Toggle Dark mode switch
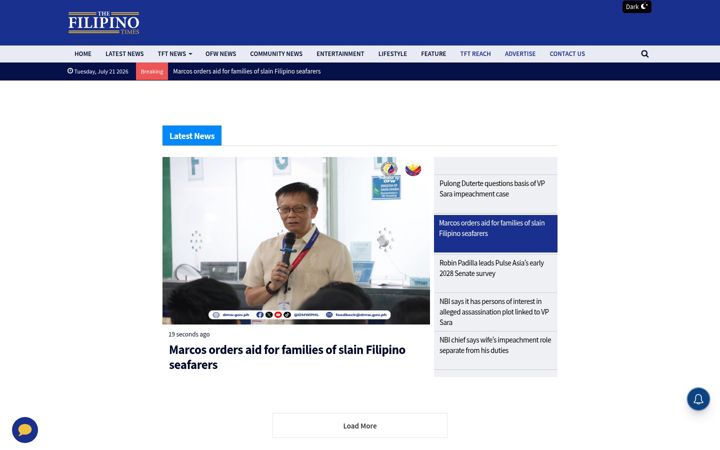The image size is (720, 450). (x=636, y=6)
